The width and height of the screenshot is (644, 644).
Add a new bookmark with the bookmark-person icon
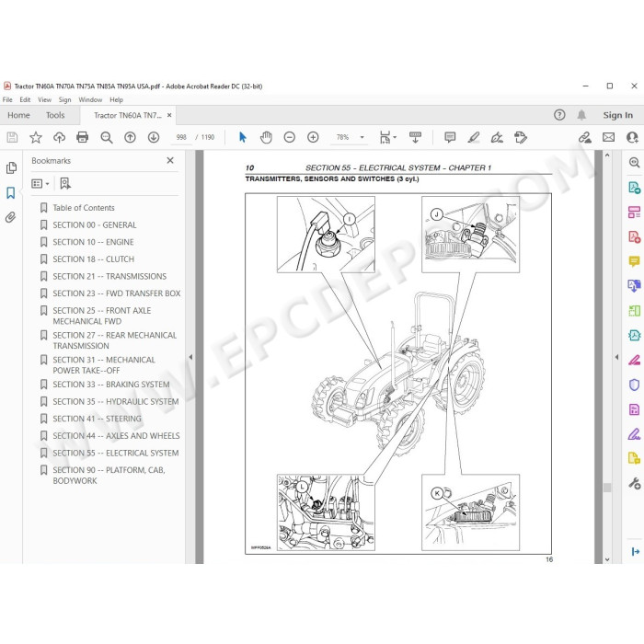[x=65, y=184]
